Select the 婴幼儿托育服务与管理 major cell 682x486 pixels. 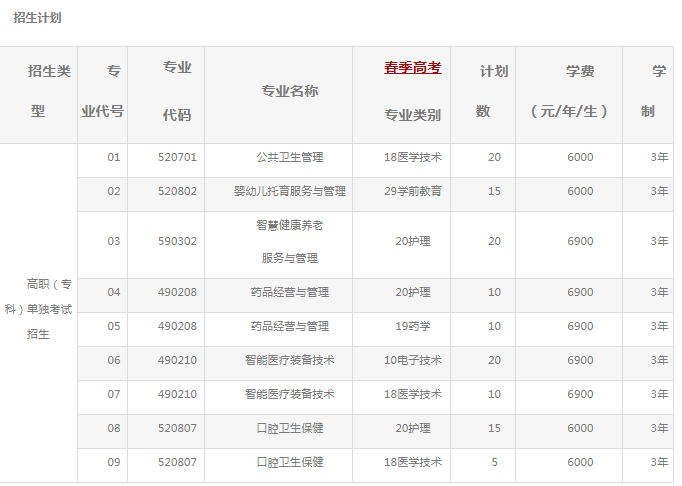point(290,191)
